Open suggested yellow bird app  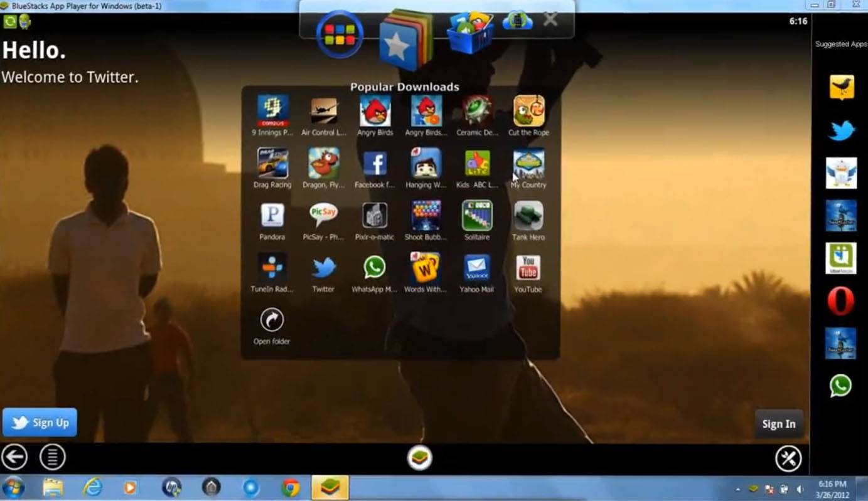pyautogui.click(x=842, y=87)
